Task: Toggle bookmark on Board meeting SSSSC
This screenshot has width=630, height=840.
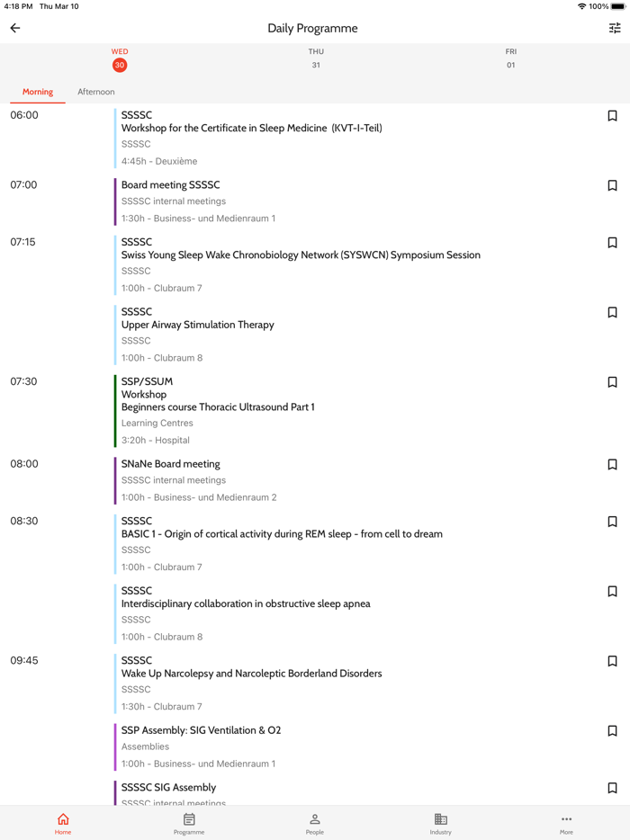Action: [x=613, y=185]
